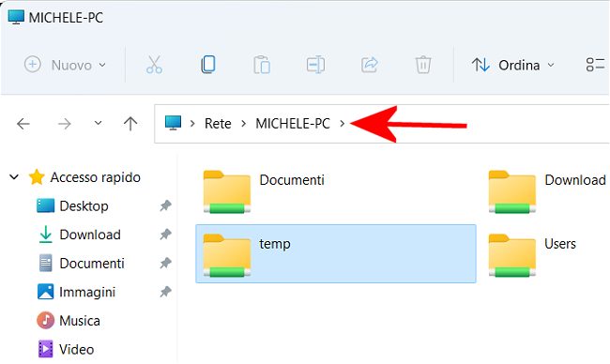Click the Share icon in toolbar
Viewport: 610px width, 364px height.
point(369,65)
